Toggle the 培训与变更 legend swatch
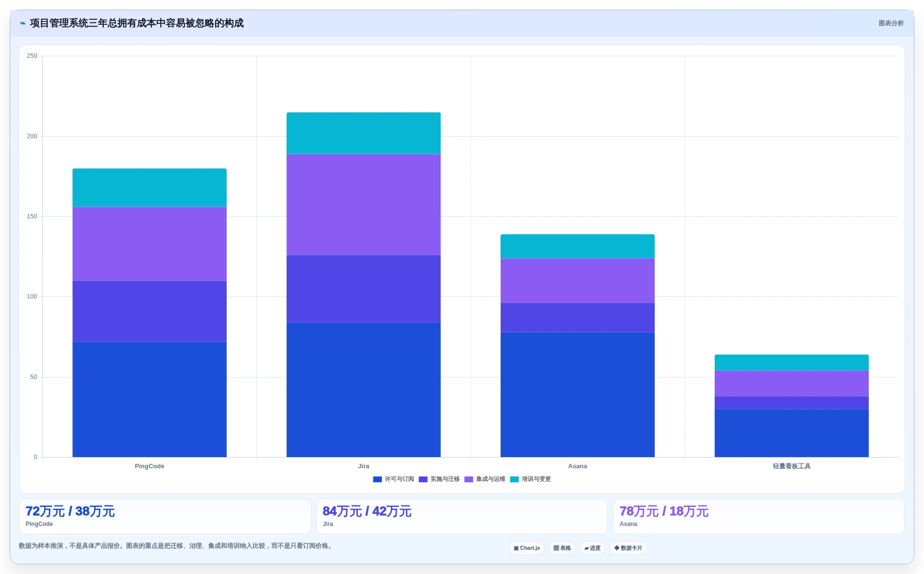The image size is (924, 574). [x=514, y=479]
